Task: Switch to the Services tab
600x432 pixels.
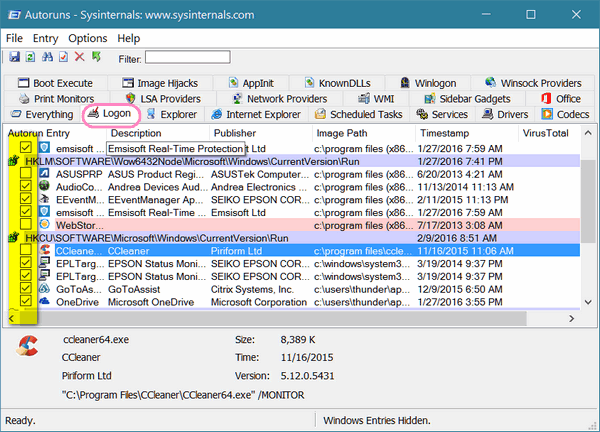Action: (442, 114)
